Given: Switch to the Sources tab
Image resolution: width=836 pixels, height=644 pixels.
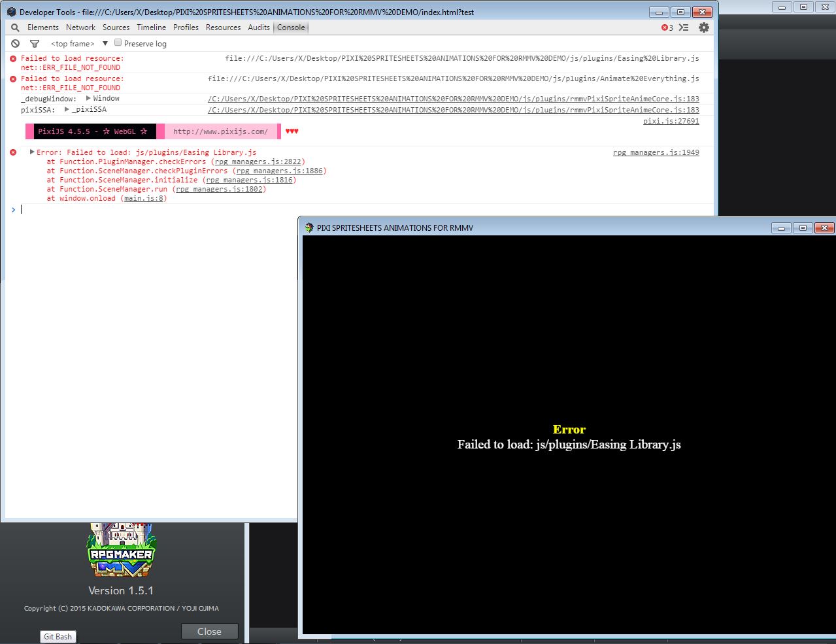Looking at the screenshot, I should click(x=116, y=27).
